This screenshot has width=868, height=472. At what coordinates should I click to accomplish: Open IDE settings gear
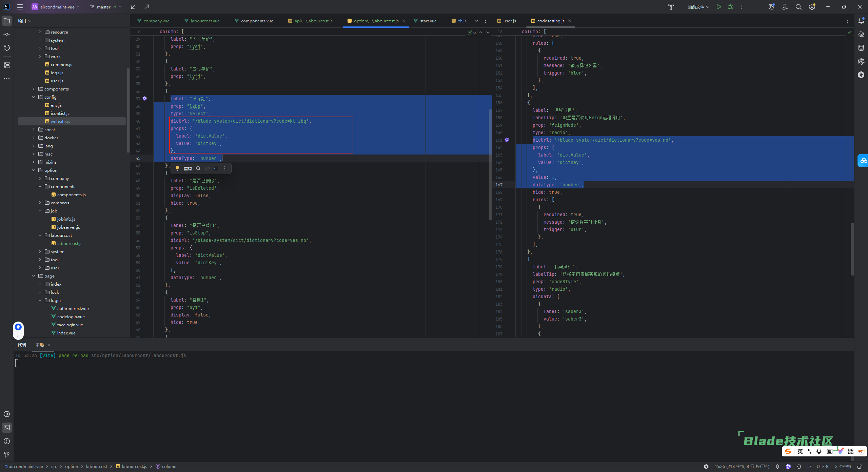[x=812, y=7]
